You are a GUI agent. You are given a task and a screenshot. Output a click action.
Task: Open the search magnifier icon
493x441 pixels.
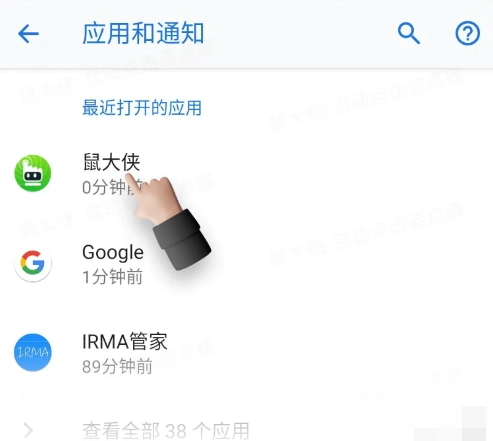pyautogui.click(x=409, y=33)
